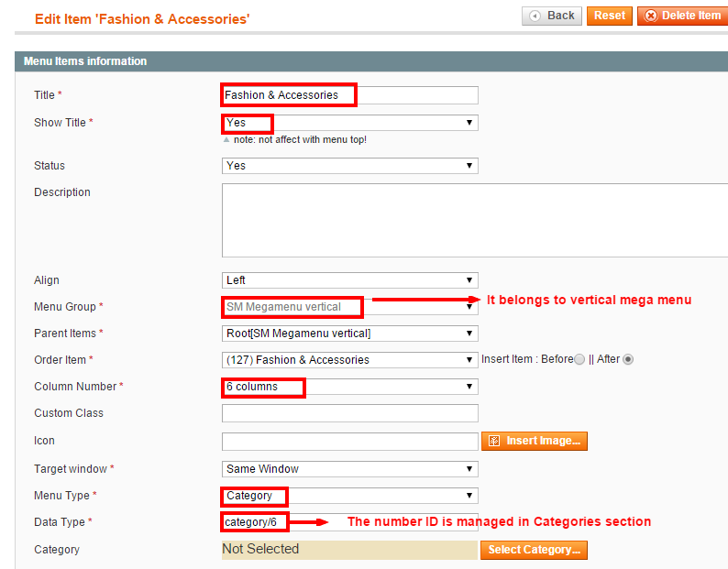Click the 'Menu Items information' header

[x=85, y=61]
